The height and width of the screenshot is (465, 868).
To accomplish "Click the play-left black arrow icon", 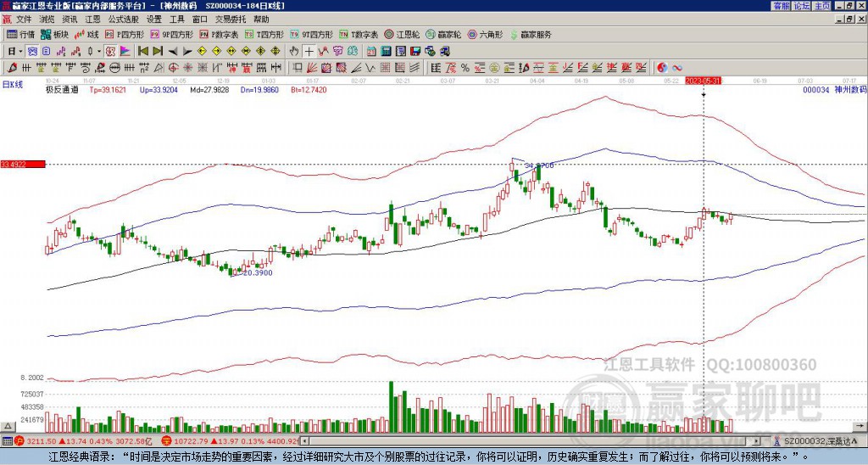I will click(x=173, y=52).
